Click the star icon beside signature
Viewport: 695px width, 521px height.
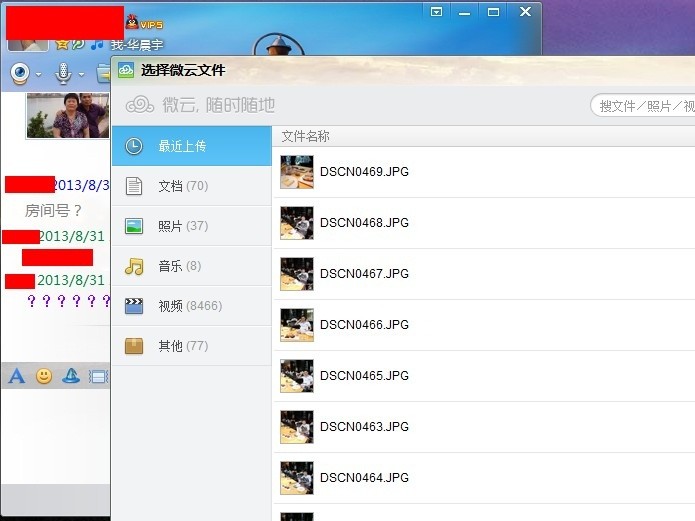coord(62,44)
